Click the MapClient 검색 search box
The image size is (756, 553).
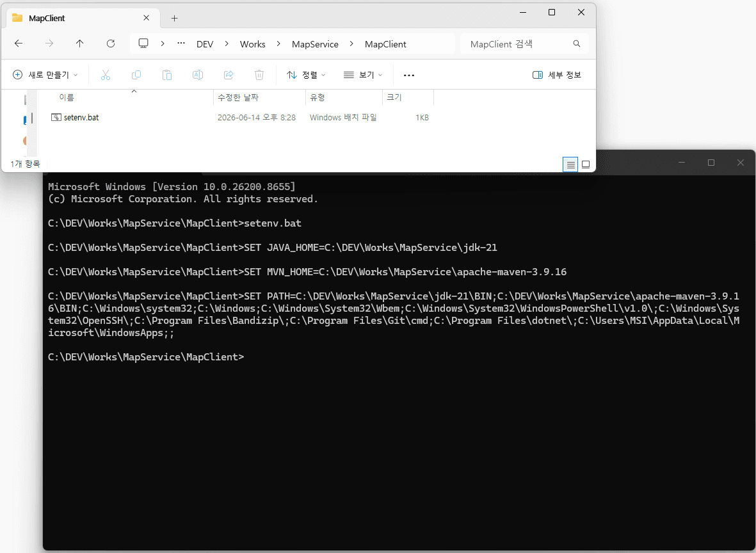(x=524, y=44)
